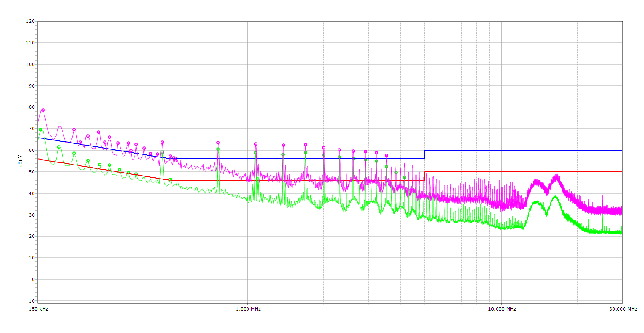Screen dimensions: 644x333
Task: Click the blue limit line step at 5 MHz
Action: coord(425,154)
